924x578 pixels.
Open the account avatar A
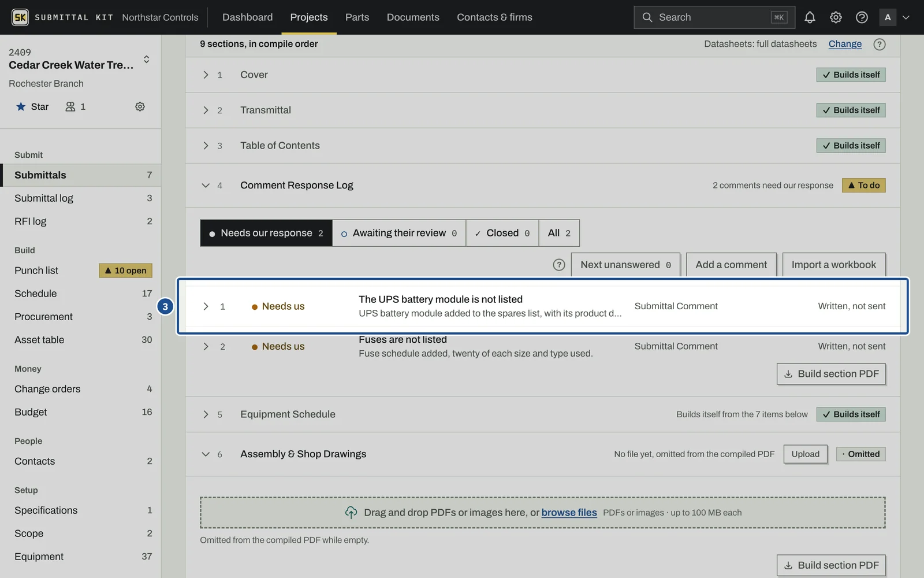(x=888, y=17)
